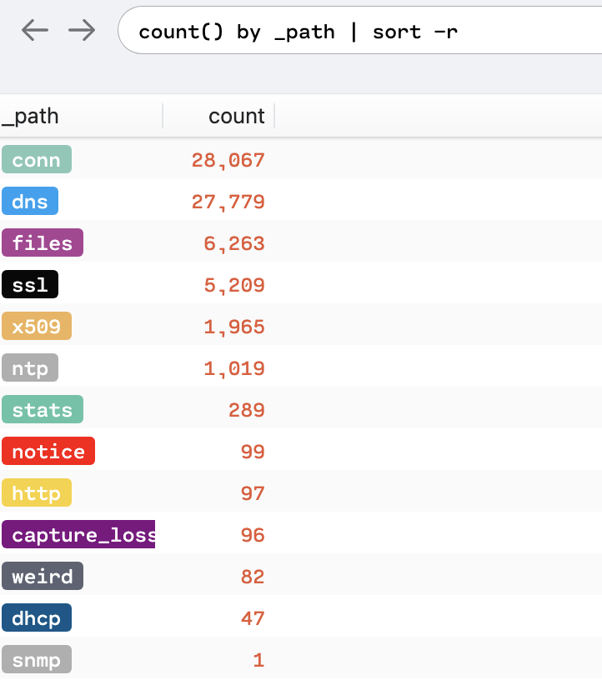Click the dhcp path tag
Screen dimensions: 602x700
click(37, 618)
